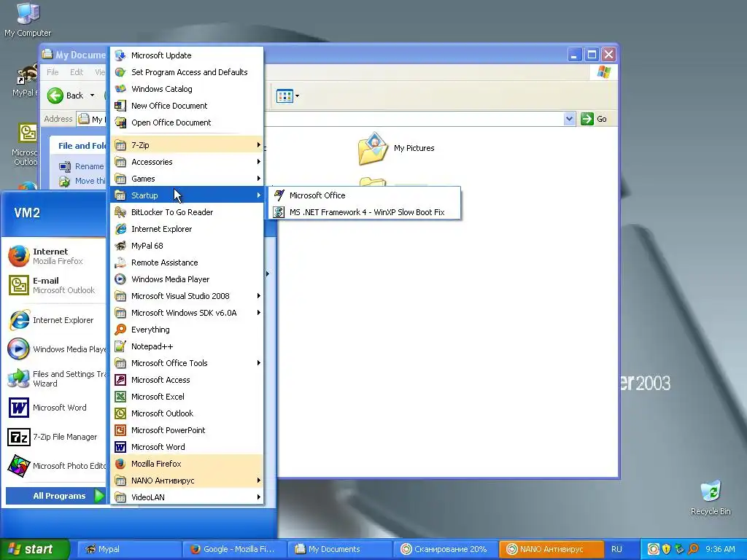Image resolution: width=747 pixels, height=560 pixels.
Task: Open File menu in My Documents window
Action: click(53, 72)
